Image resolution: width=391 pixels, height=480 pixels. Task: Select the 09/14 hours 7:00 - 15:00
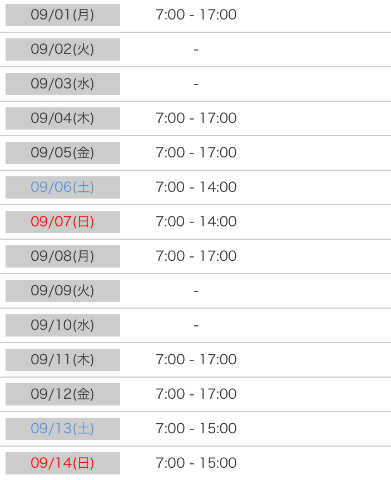pyautogui.click(x=196, y=463)
